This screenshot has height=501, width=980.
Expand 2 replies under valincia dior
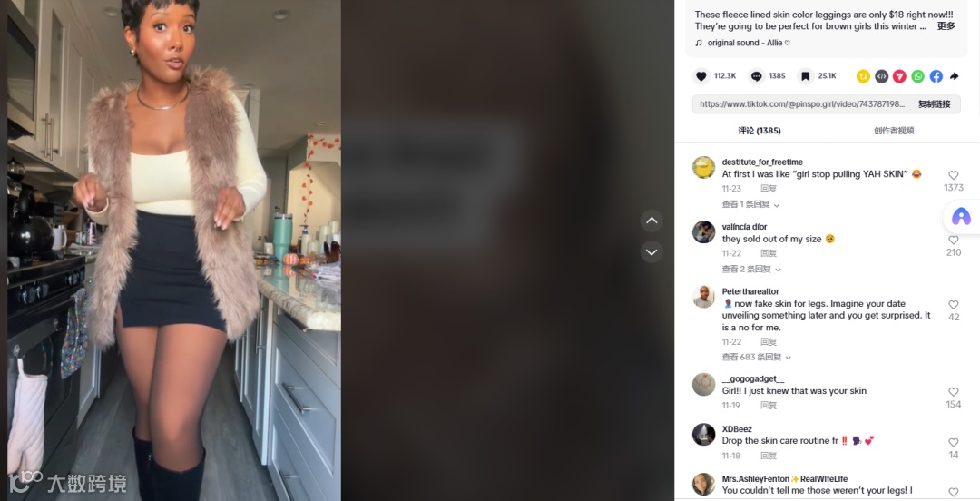click(751, 269)
